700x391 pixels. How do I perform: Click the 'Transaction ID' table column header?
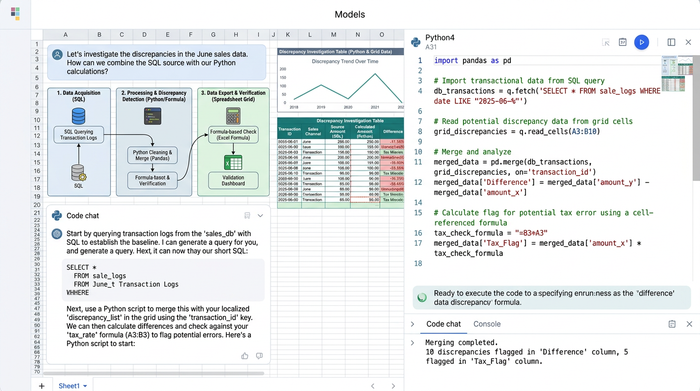(x=290, y=131)
